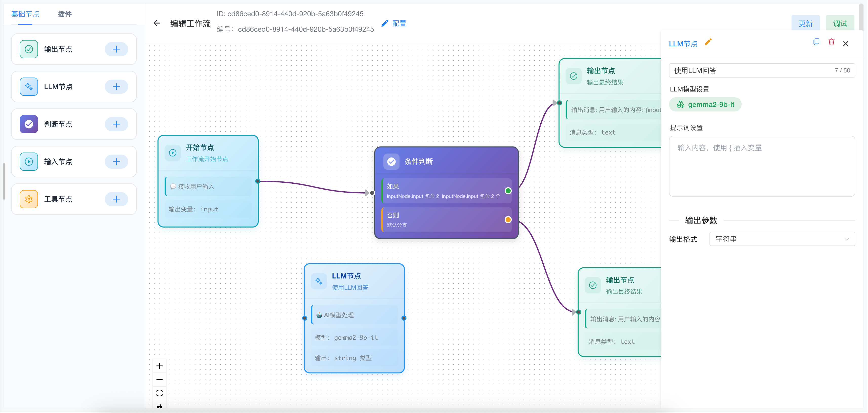Select the 基础节点 tab
The image size is (868, 413).
(25, 14)
